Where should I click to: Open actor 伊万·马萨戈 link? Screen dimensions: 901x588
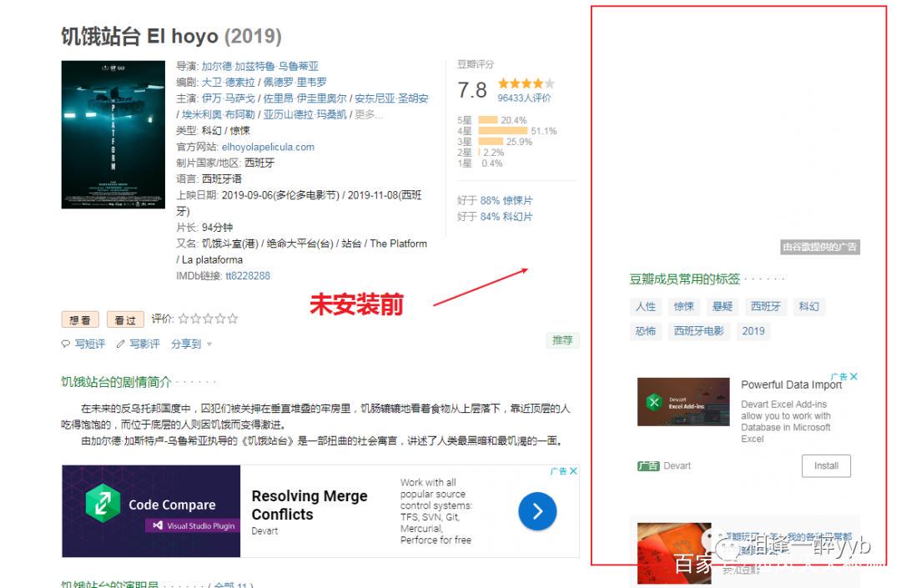[228, 98]
